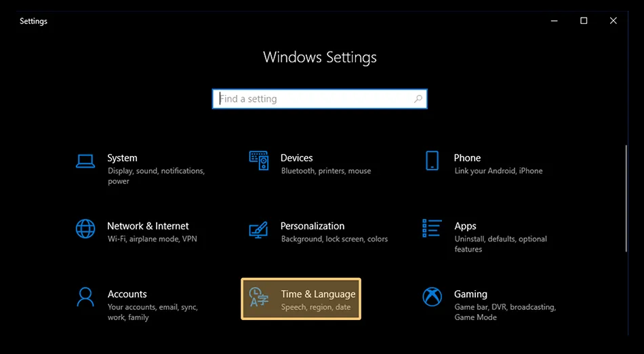
Task: Maximize the Settings window
Action: pyautogui.click(x=584, y=20)
